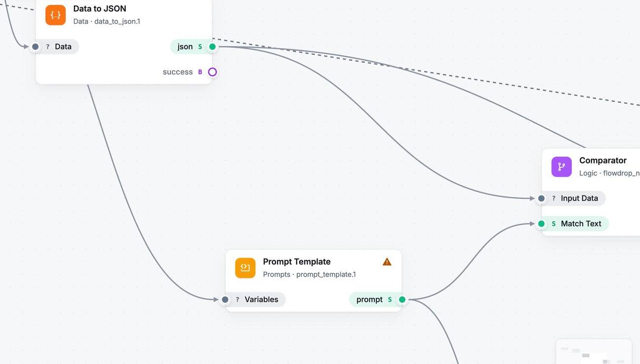Image resolution: width=640 pixels, height=364 pixels.
Task: Click the Data to JSON node title
Action: click(100, 9)
